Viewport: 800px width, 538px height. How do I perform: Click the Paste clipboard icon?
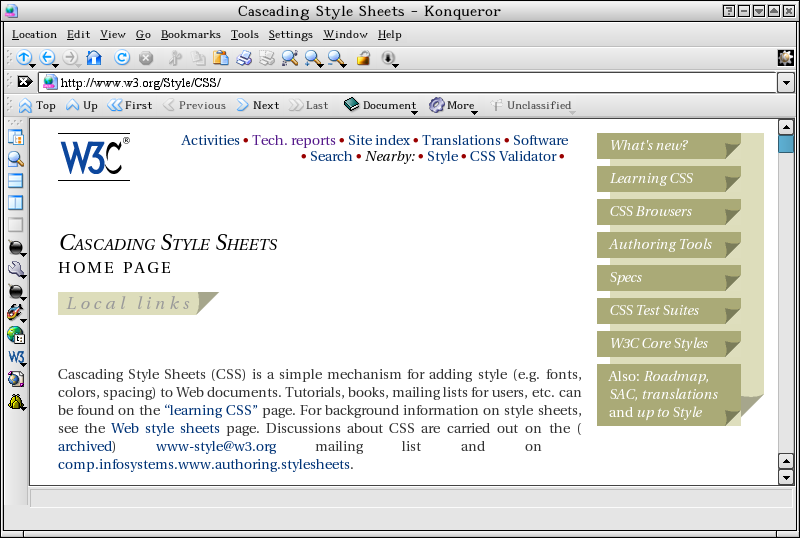221,58
